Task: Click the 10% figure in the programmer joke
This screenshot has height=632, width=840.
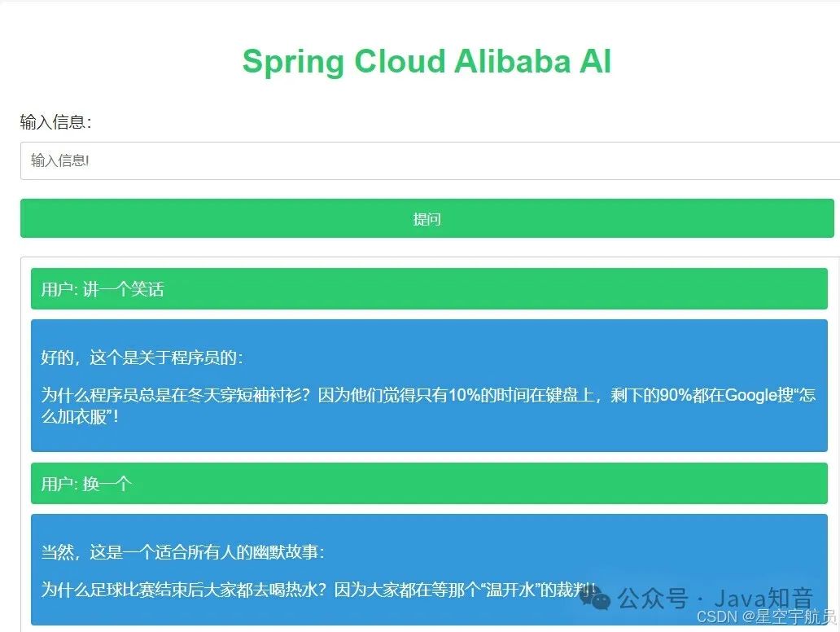Action: 465,395
